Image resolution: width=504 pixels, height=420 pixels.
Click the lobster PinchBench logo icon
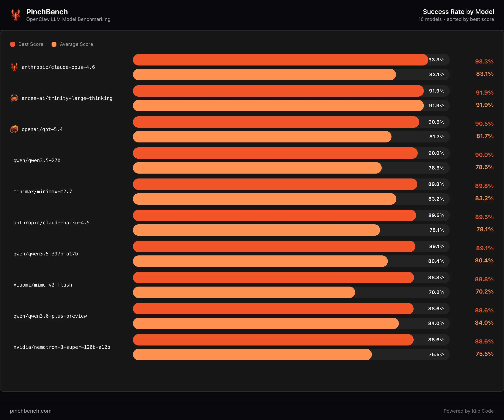pos(15,15)
